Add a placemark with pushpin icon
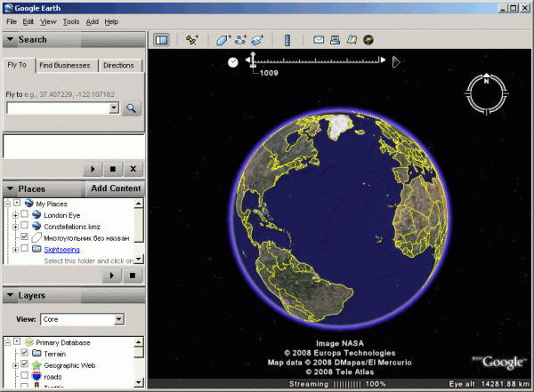The width and height of the screenshot is (534, 392). click(x=192, y=40)
